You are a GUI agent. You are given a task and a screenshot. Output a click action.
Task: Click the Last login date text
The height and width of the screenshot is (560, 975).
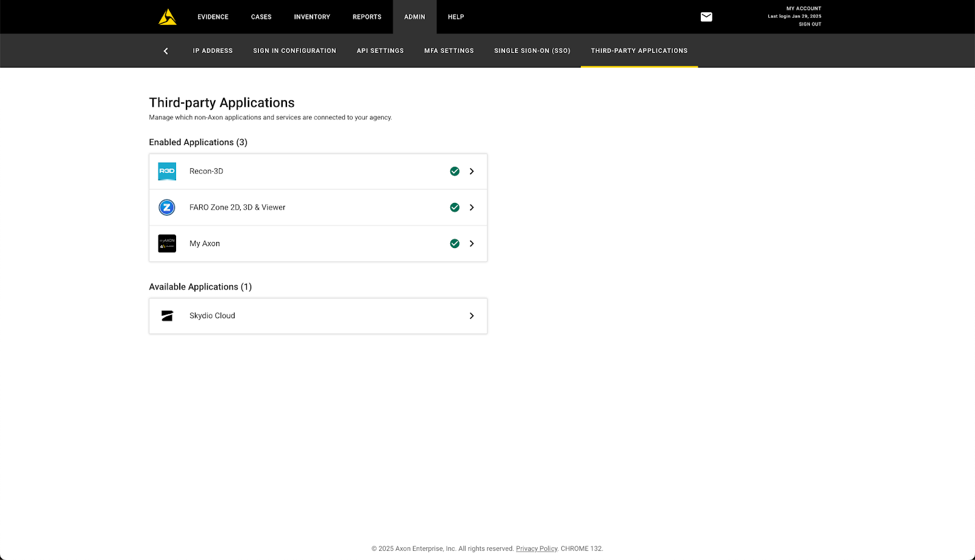tap(795, 16)
